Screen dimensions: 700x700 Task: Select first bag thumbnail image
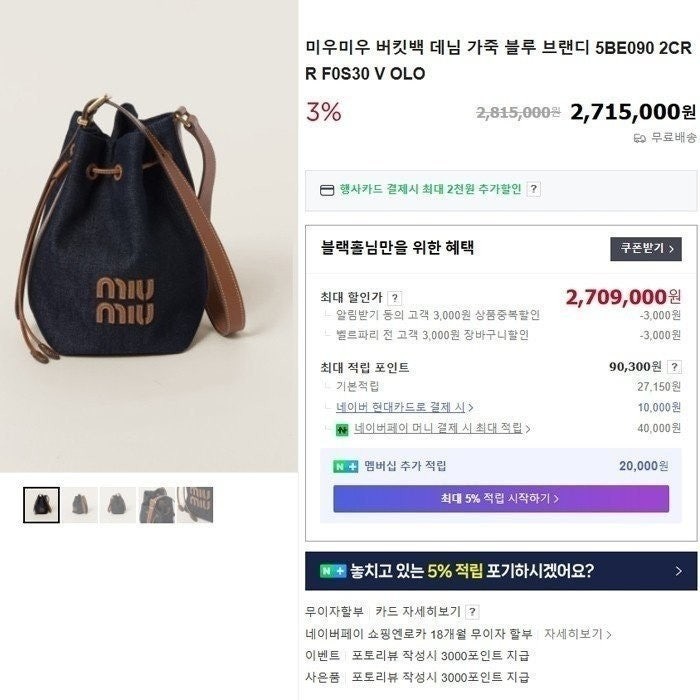pyautogui.click(x=41, y=505)
